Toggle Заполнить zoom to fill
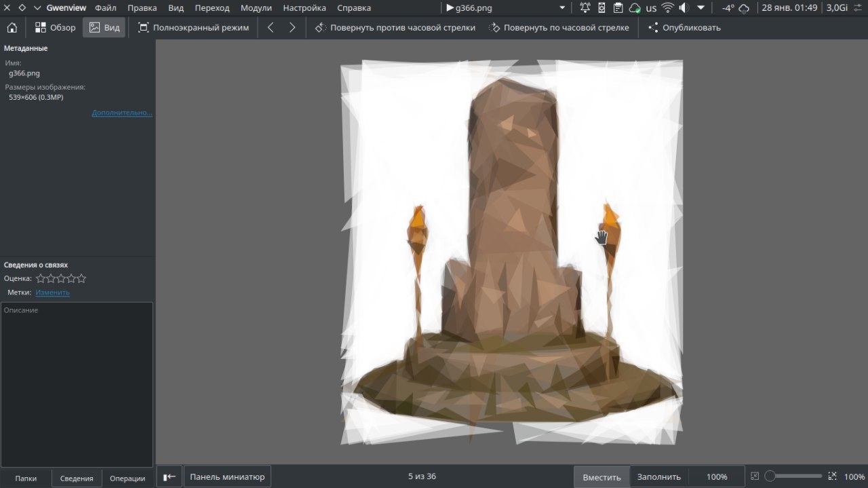Screen dimensions: 868x488 [x=659, y=477]
